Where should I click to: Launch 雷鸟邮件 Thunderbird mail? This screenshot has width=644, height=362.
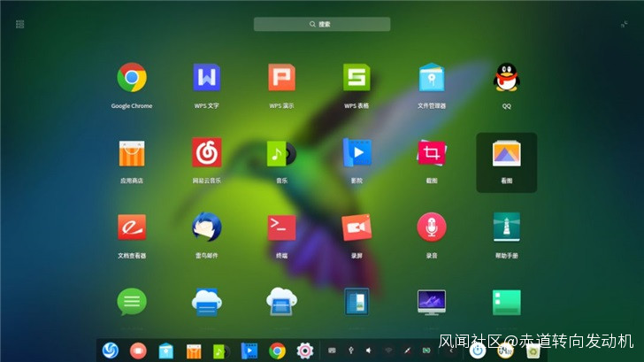[207, 227]
